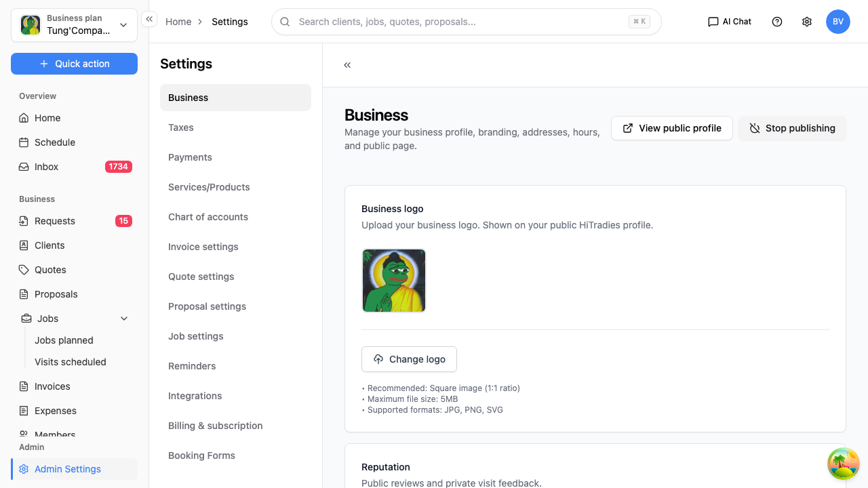Open the Payments settings section
Viewport: 868px width, 488px height.
(x=235, y=157)
